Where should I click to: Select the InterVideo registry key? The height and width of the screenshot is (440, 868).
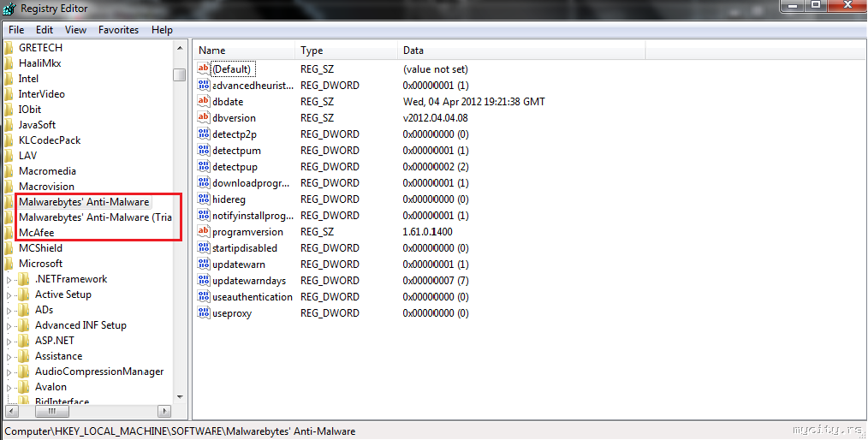coord(42,94)
